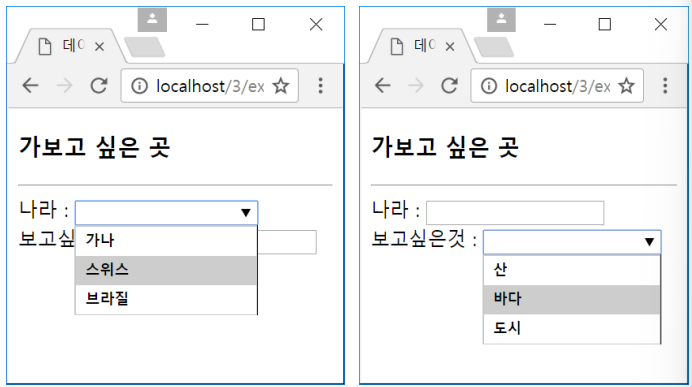Click back arrow in right browser window

pyautogui.click(x=383, y=86)
